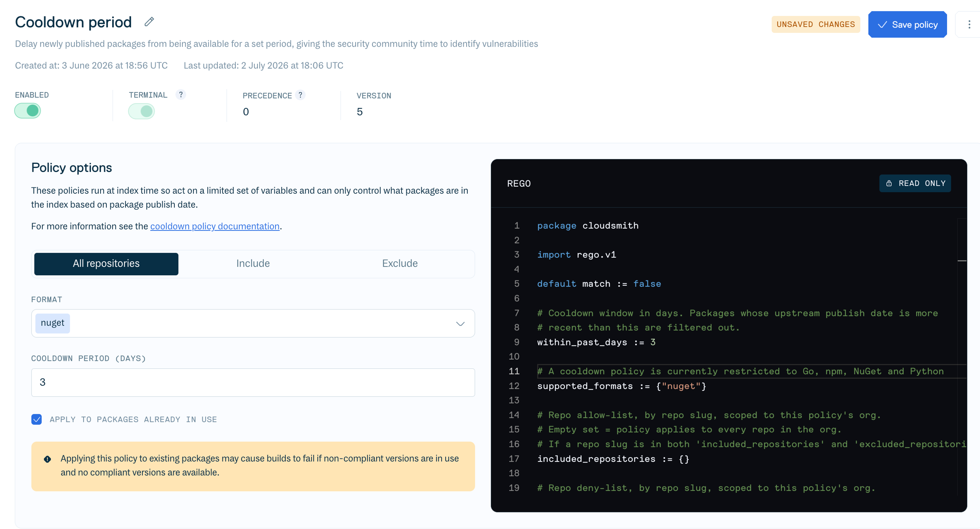This screenshot has height=529, width=980.
Task: Toggle the Enabled switch
Action: (x=28, y=111)
